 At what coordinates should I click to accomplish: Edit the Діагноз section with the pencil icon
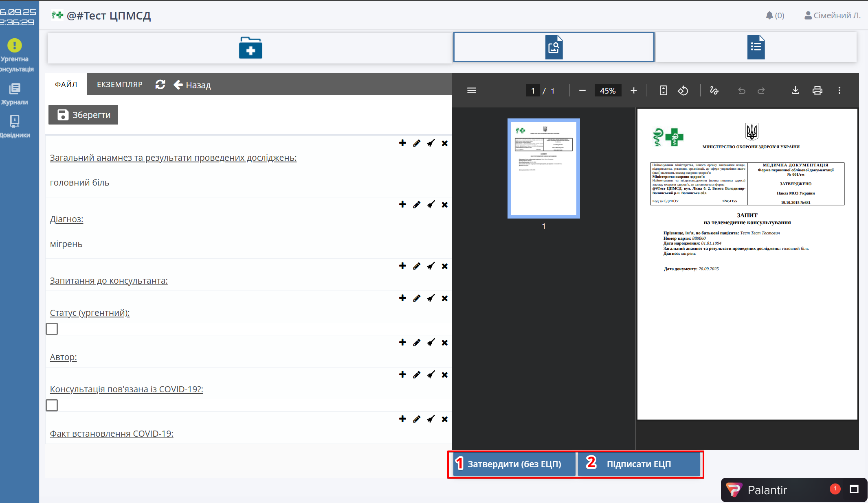point(416,205)
